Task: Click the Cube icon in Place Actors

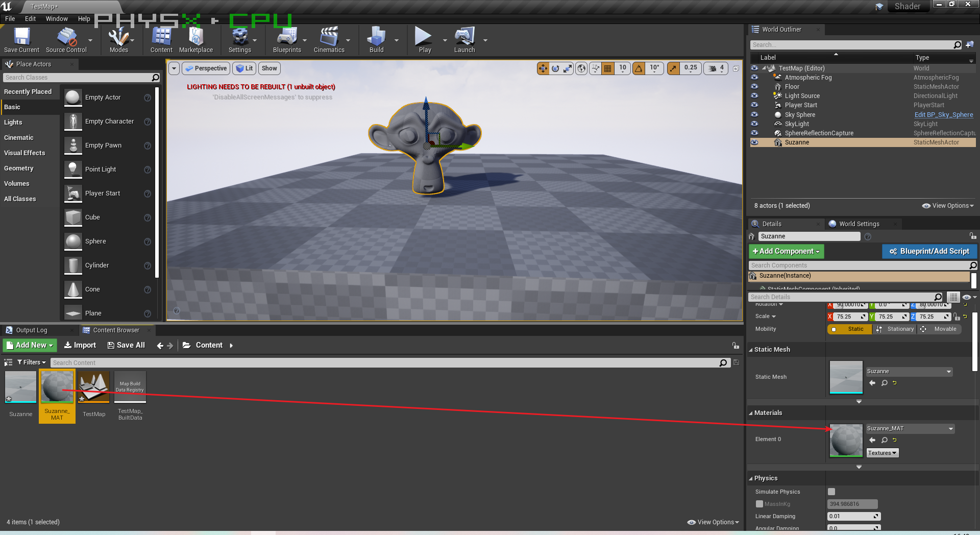Action: [73, 217]
